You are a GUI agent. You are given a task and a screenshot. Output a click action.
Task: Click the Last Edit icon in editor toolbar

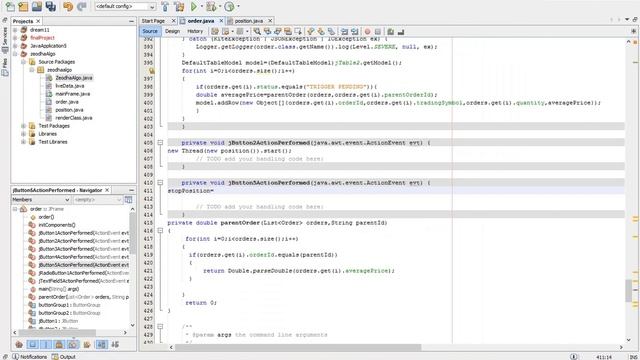(x=215, y=31)
